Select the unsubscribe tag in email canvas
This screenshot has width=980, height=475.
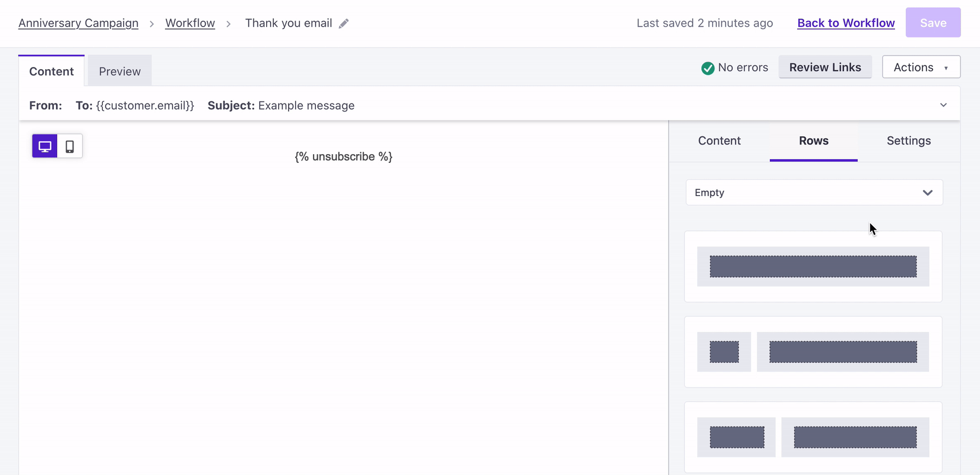pyautogui.click(x=344, y=157)
